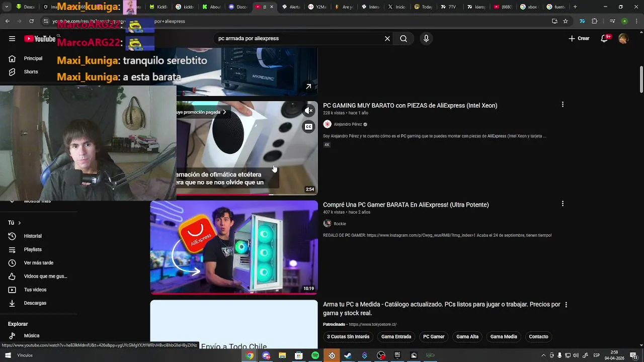Select the Contacto chip
The width and height of the screenshot is (644, 362).
538,337
